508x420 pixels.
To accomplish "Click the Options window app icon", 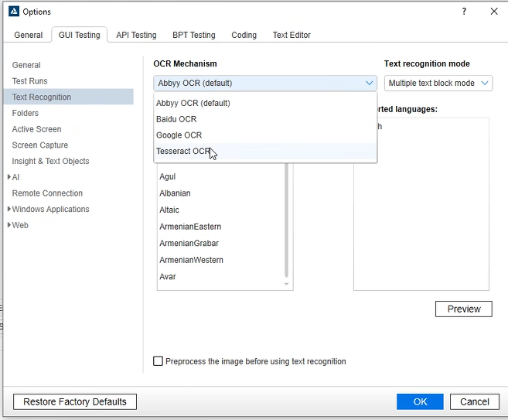I will 14,12.
